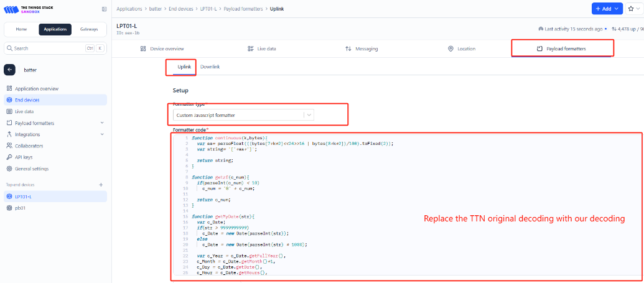Image resolution: width=644 pixels, height=283 pixels.
Task: Open the star bookmarks dropdown
Action: pos(633,9)
